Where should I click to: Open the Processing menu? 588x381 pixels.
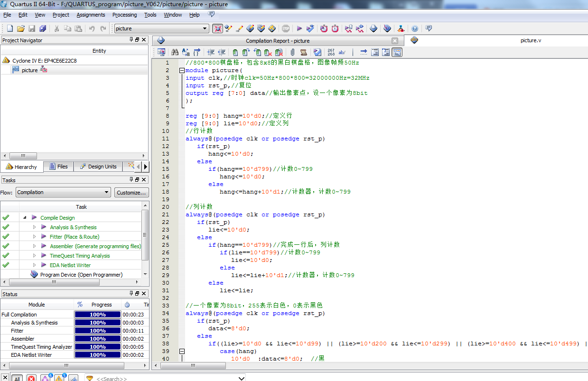[124, 15]
